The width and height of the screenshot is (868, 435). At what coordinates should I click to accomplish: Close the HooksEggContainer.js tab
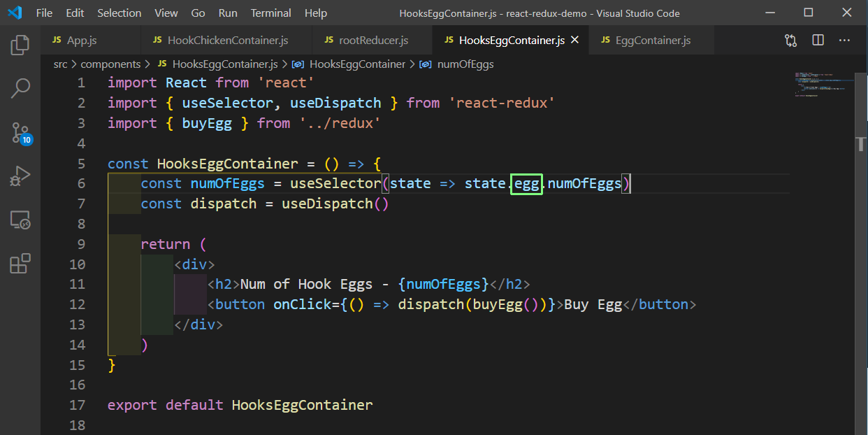click(x=575, y=41)
